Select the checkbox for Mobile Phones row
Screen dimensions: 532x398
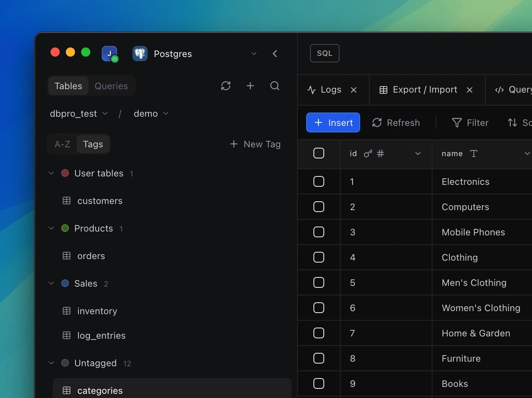[319, 232]
